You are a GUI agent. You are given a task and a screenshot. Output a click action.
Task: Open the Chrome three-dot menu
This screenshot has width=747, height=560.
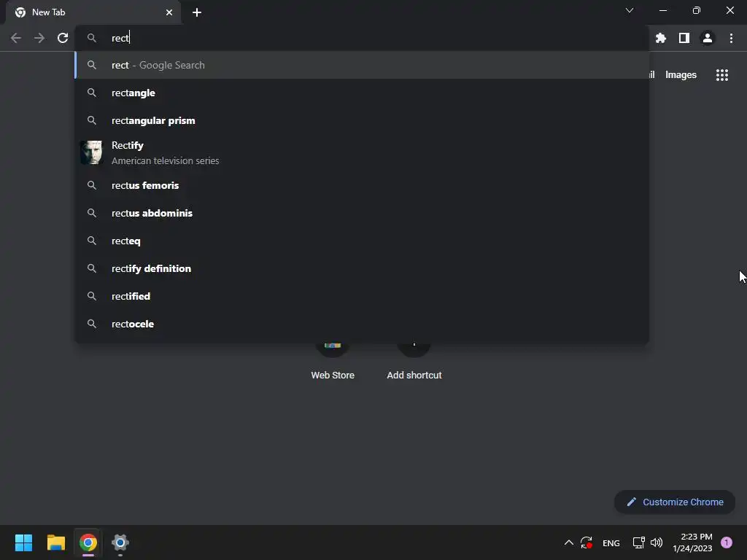click(x=731, y=38)
